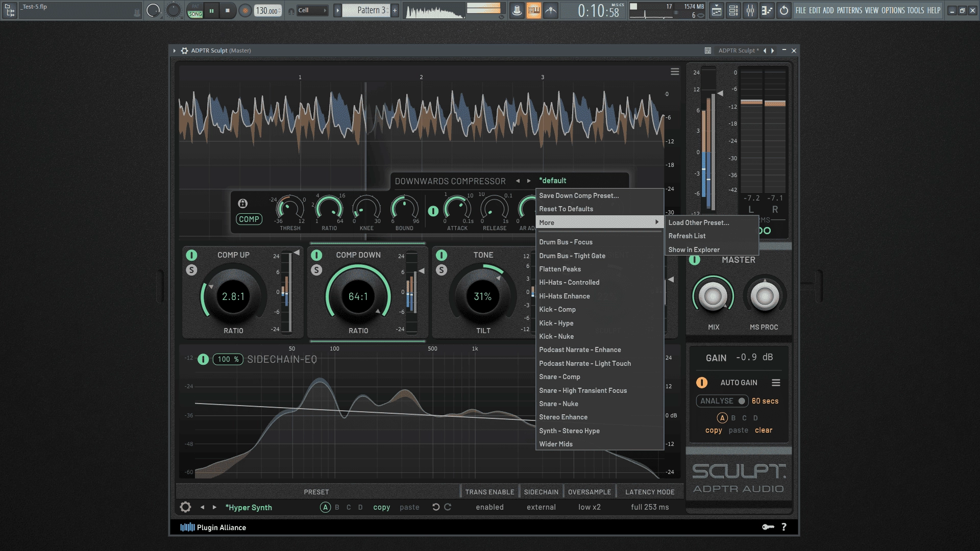This screenshot has width=980, height=551.
Task: Select Refresh List
Action: coord(712,236)
